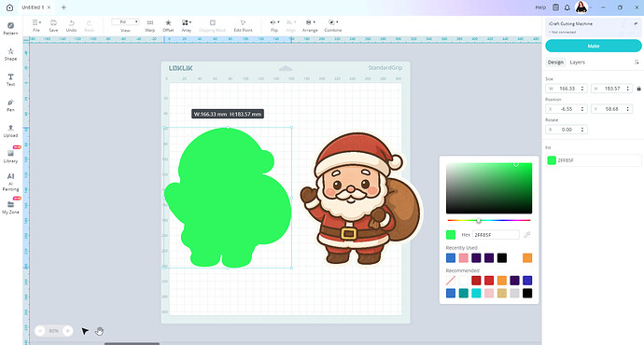Pick a color with the eyedropper

527,235
